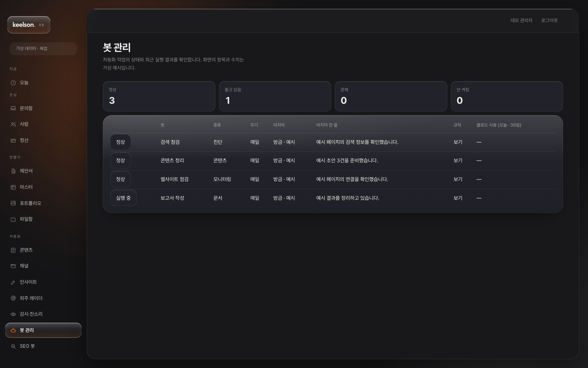Select the 사람 people icon
The width and height of the screenshot is (588, 368).
[13, 124]
